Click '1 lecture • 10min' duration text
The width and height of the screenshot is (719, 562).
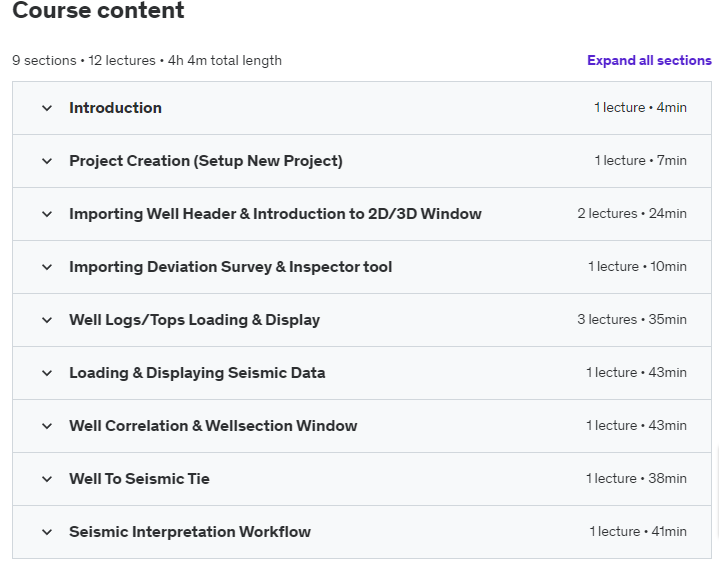(637, 266)
